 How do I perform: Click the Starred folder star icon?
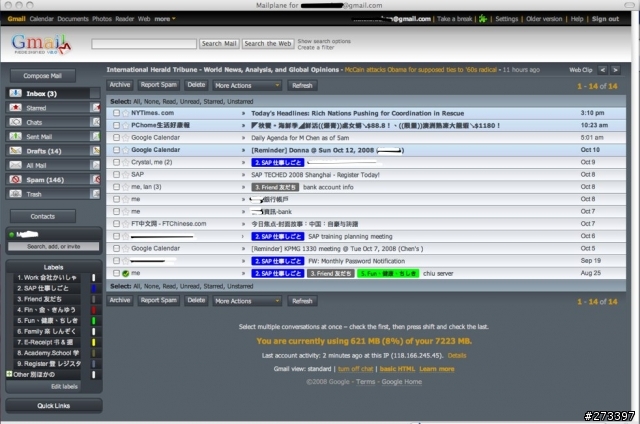pyautogui.click(x=16, y=107)
